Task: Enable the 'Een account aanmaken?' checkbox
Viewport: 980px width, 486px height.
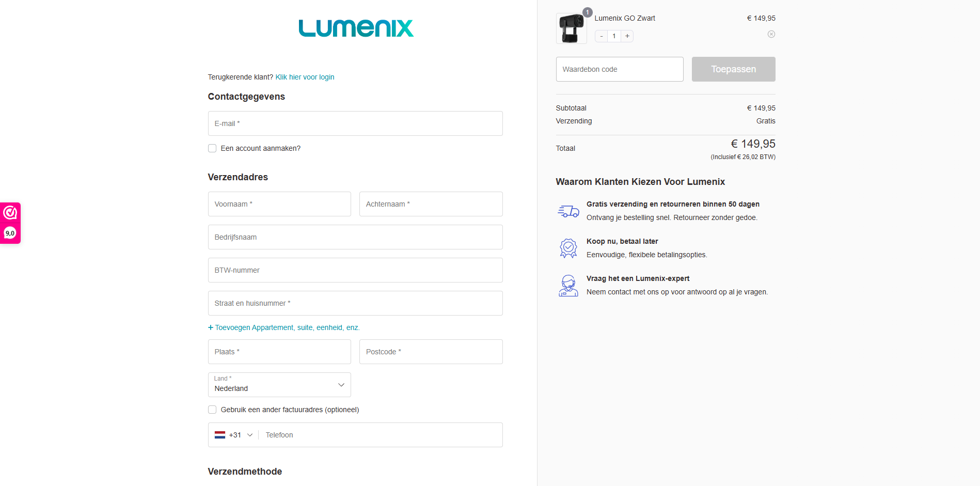Action: click(212, 148)
